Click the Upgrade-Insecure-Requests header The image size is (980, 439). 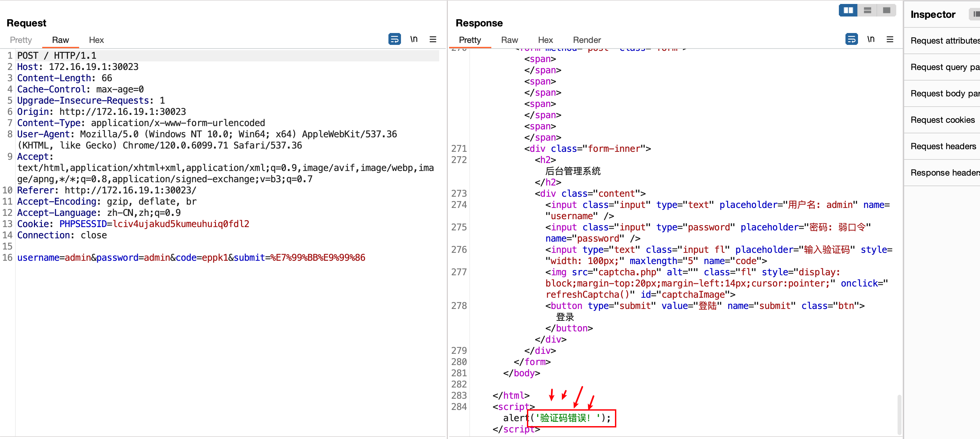pyautogui.click(x=91, y=101)
